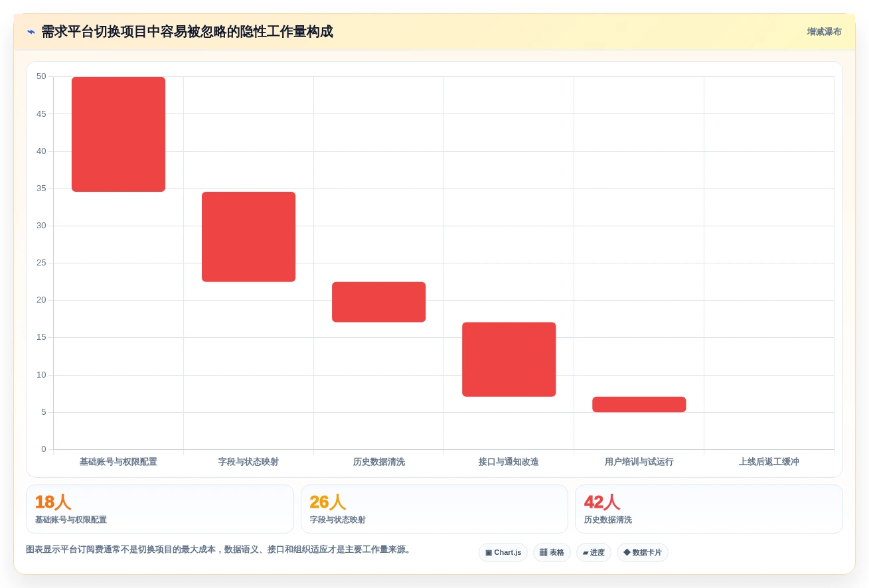
Task: Click y-axis tick value 20
Action: click(x=41, y=300)
